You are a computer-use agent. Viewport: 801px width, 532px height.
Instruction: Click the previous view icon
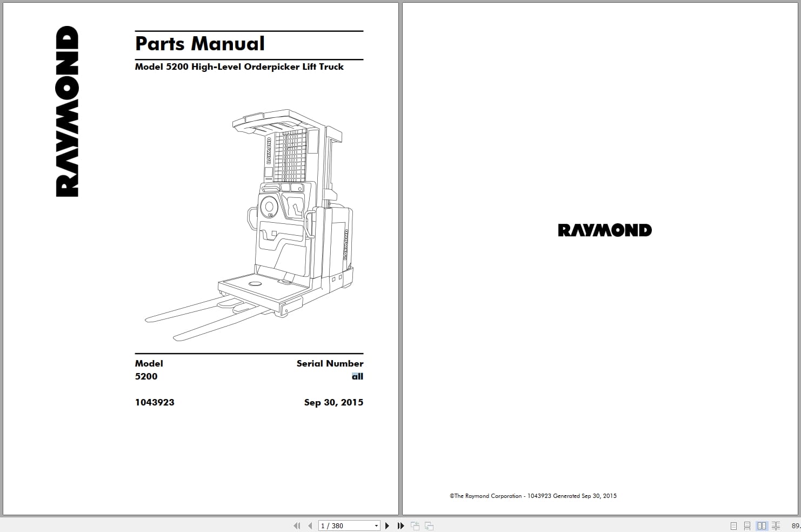coord(415,526)
